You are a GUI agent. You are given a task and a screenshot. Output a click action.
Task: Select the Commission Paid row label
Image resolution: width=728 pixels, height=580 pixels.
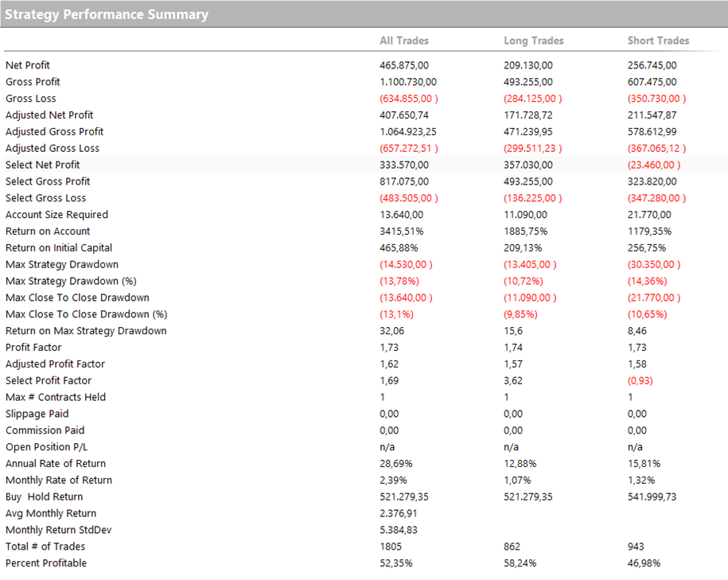coord(45,430)
